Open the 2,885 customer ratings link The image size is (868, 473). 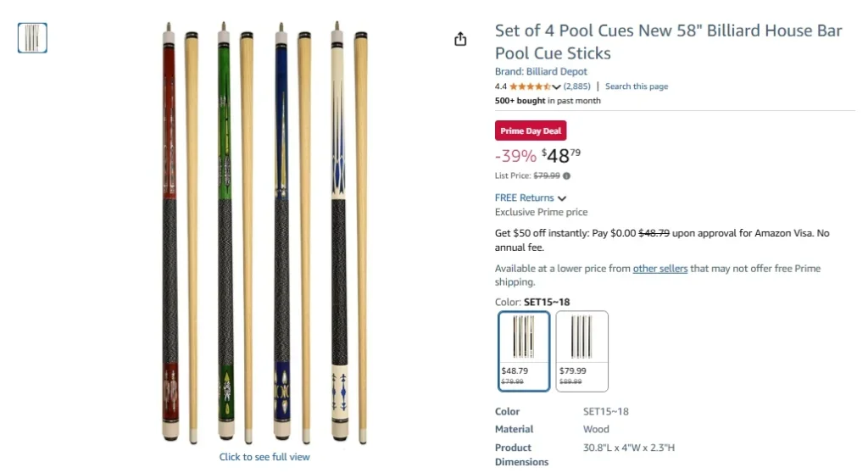click(576, 86)
